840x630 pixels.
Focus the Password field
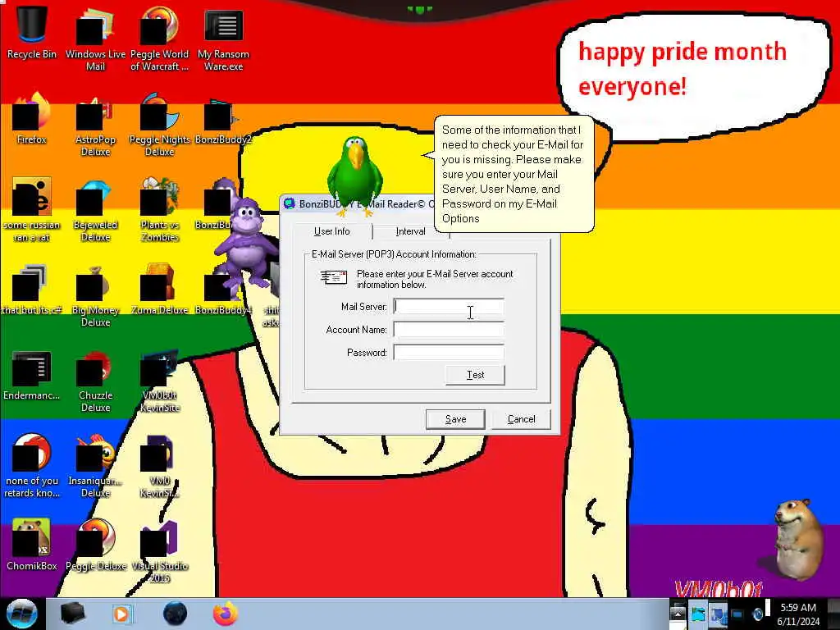449,353
